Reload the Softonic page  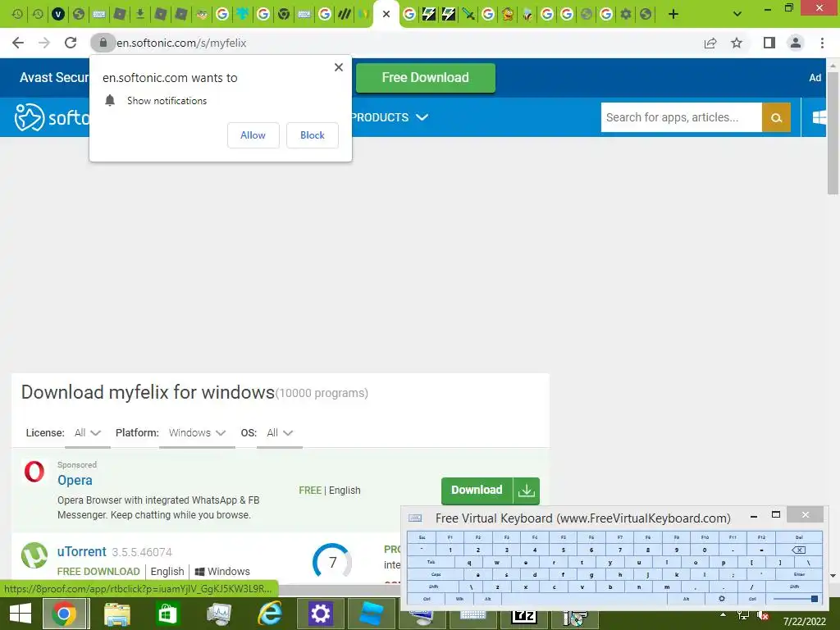click(x=71, y=43)
